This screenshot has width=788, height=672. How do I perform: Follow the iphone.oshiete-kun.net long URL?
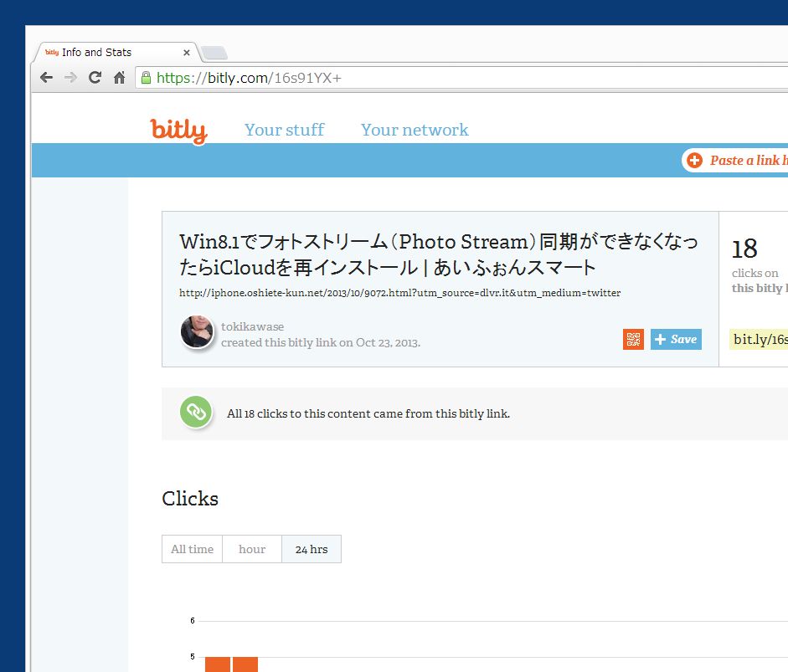400,293
